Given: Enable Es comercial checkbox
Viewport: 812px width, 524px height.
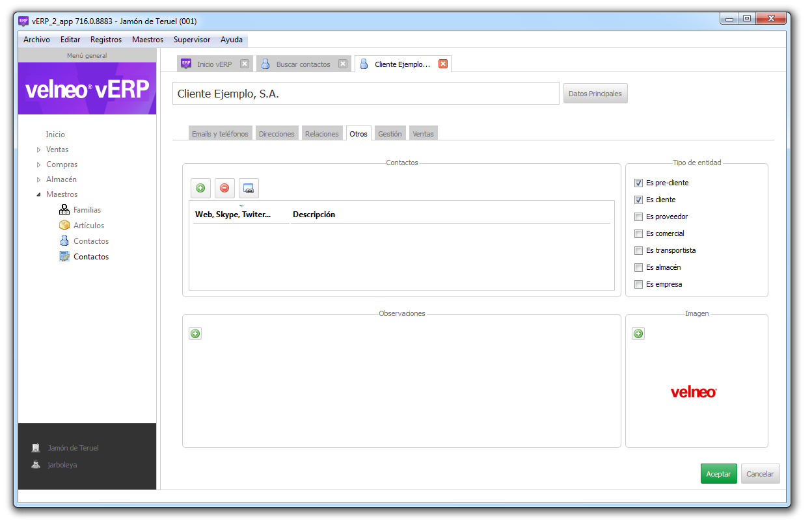Looking at the screenshot, I should (x=639, y=234).
